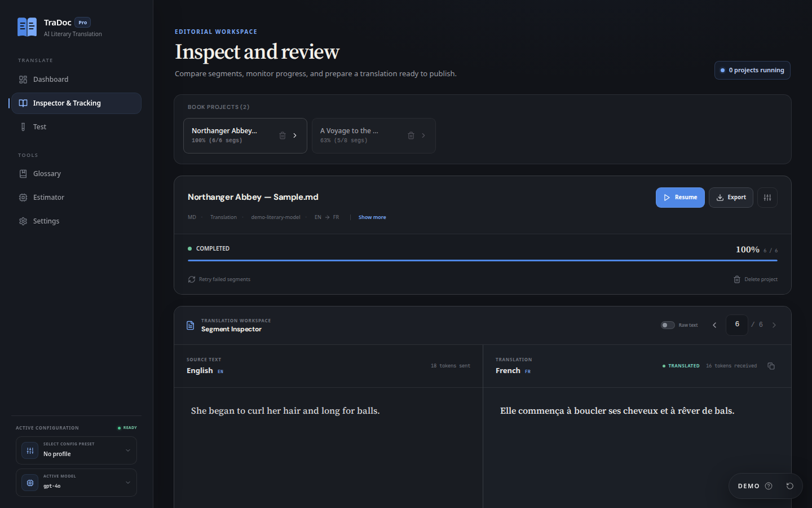Click the config preset sliders icon

[x=30, y=450]
